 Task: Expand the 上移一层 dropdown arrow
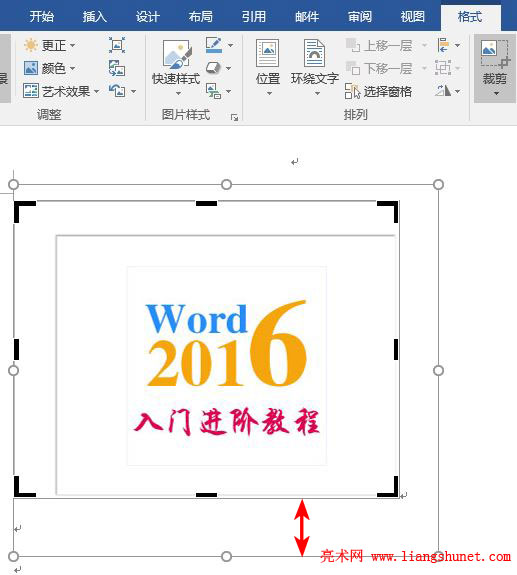point(424,45)
